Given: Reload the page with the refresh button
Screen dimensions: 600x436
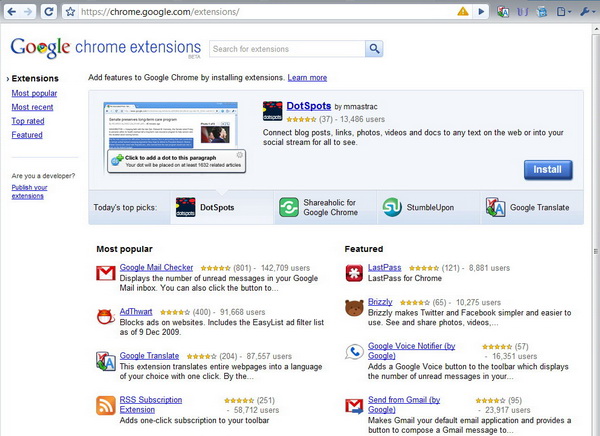Looking at the screenshot, I should [49, 12].
